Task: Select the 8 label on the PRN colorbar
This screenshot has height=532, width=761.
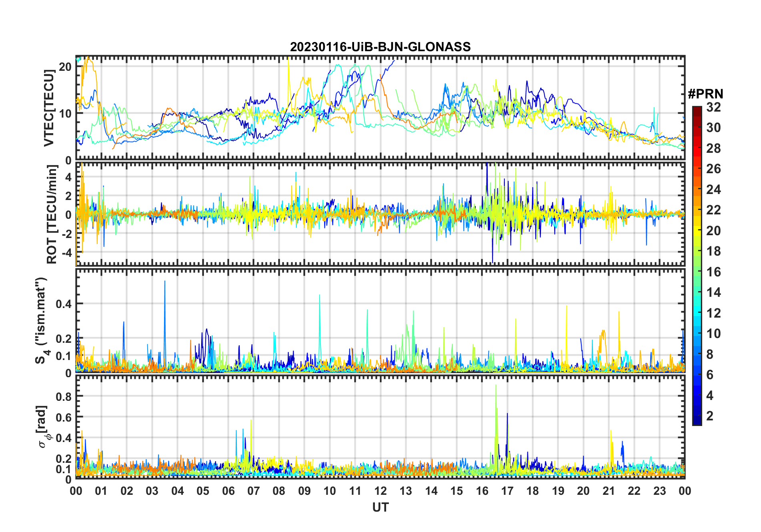Action: pyautogui.click(x=710, y=354)
